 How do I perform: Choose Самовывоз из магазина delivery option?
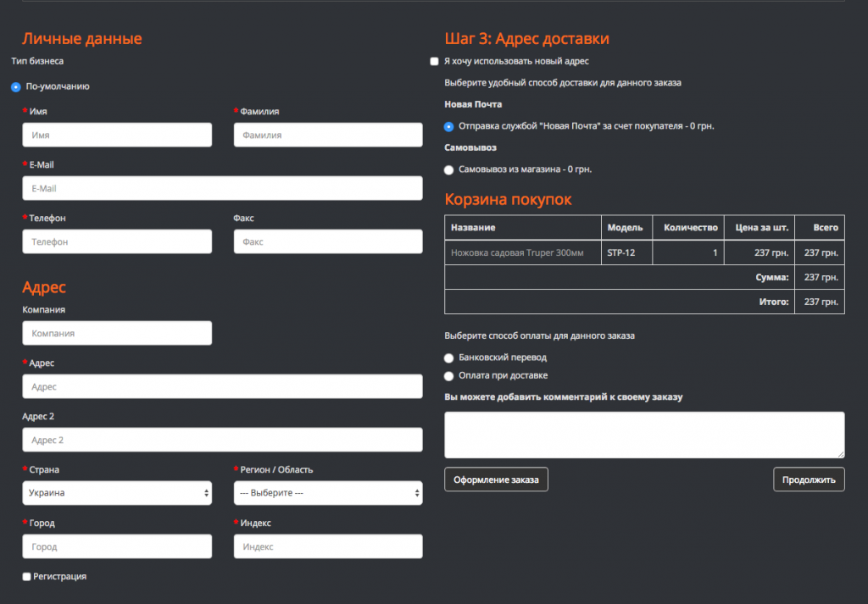(x=449, y=169)
